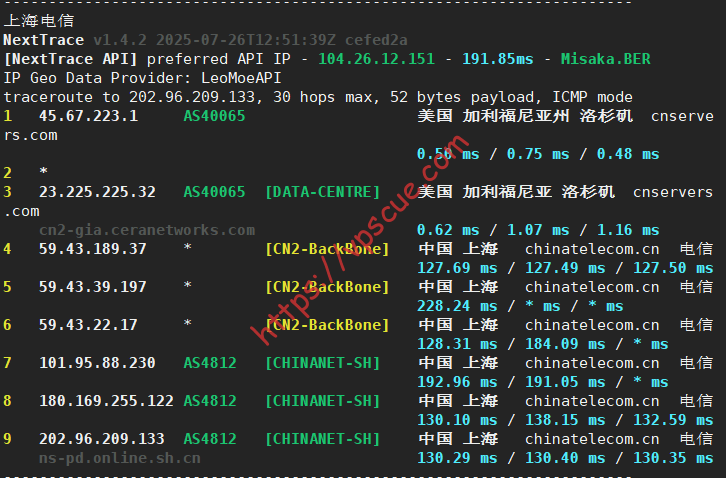Image resolution: width=726 pixels, height=478 pixels.
Task: Click hop 7 IP address 101.95.88.230
Action: click(97, 363)
